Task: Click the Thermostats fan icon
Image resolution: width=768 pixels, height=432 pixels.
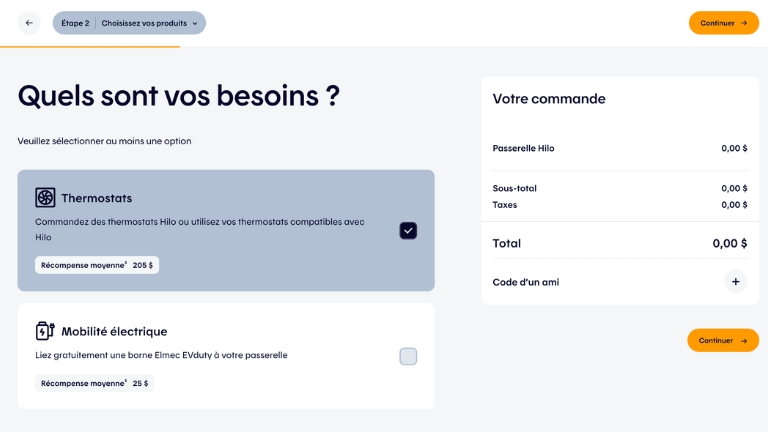Action: [x=45, y=198]
